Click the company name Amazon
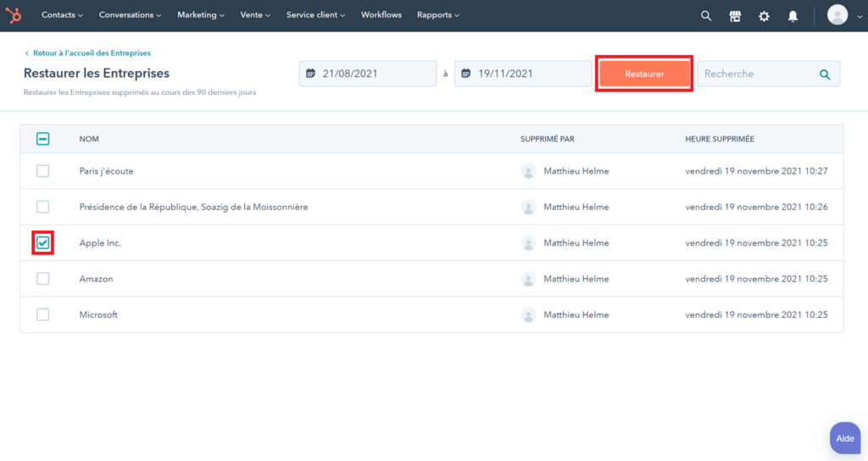Viewport: 868px width, 461px height. 97,279
